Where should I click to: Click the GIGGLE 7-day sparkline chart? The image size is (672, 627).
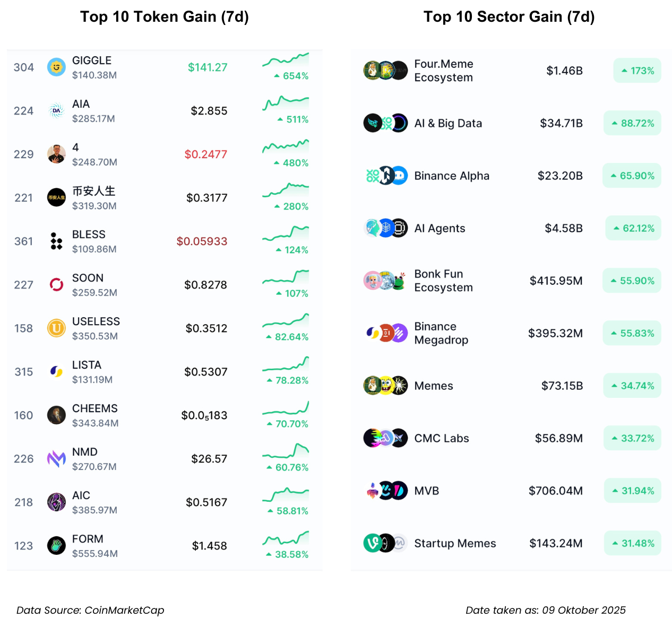point(286,60)
